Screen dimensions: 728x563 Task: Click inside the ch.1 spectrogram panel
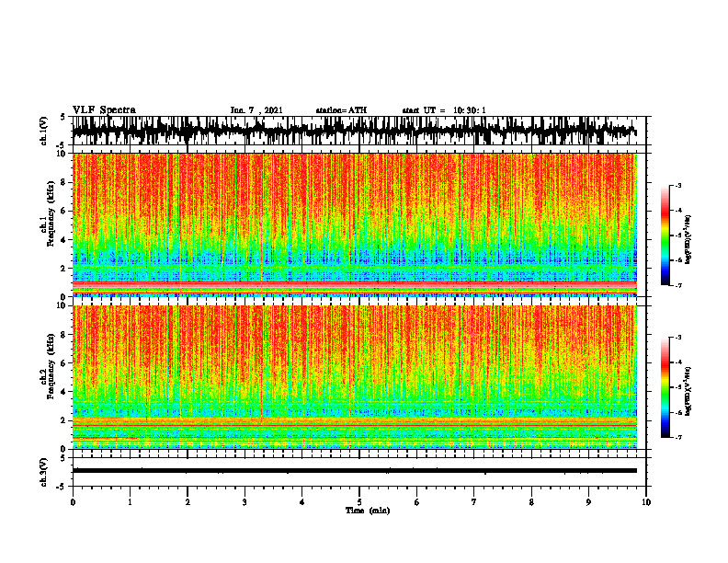(354, 224)
